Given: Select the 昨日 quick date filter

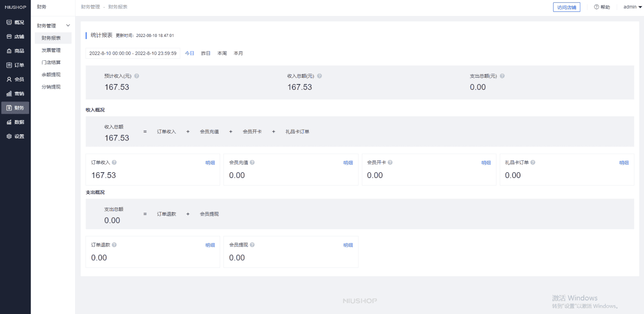Looking at the screenshot, I should tap(206, 53).
